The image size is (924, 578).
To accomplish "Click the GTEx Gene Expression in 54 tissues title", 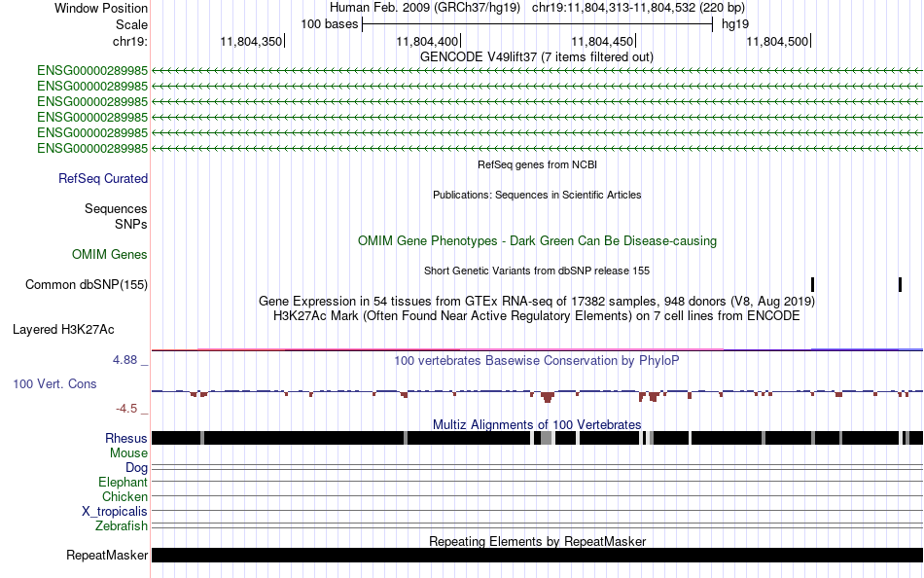I will coord(537,302).
